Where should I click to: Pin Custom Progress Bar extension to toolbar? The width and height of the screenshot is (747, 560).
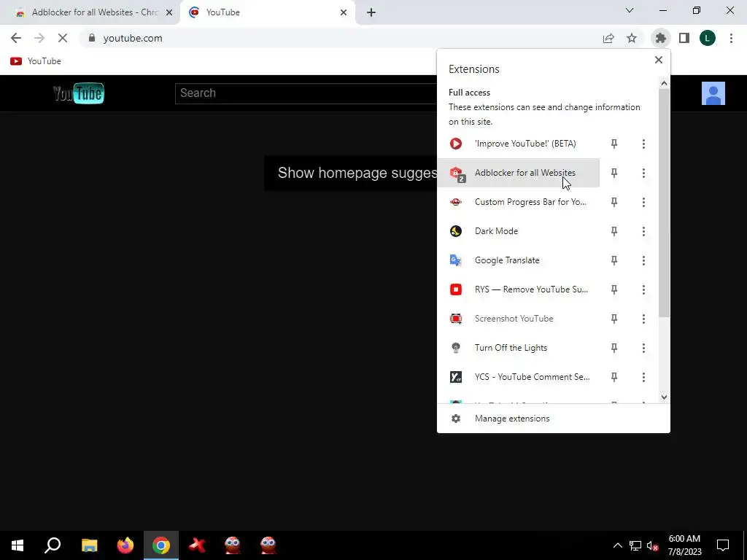tap(614, 202)
